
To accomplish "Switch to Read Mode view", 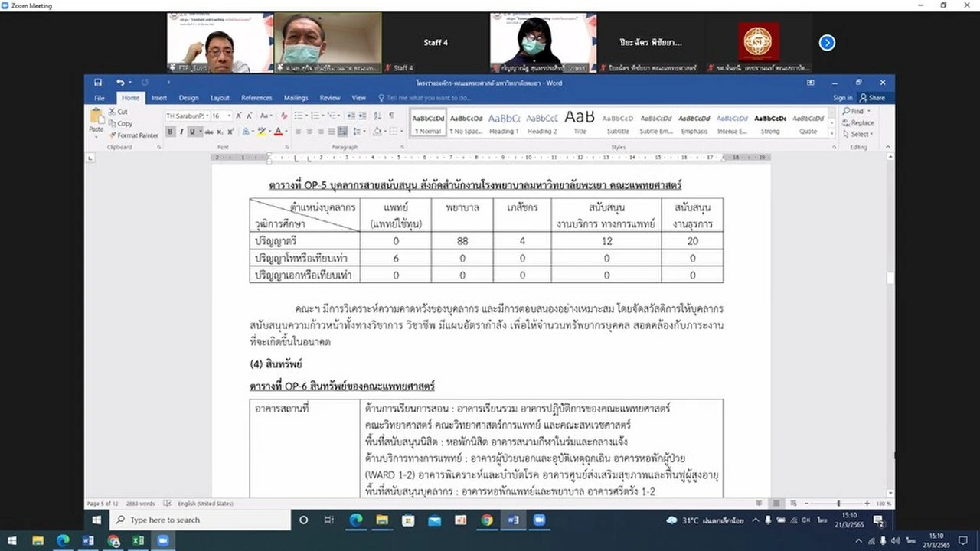I will 759,504.
